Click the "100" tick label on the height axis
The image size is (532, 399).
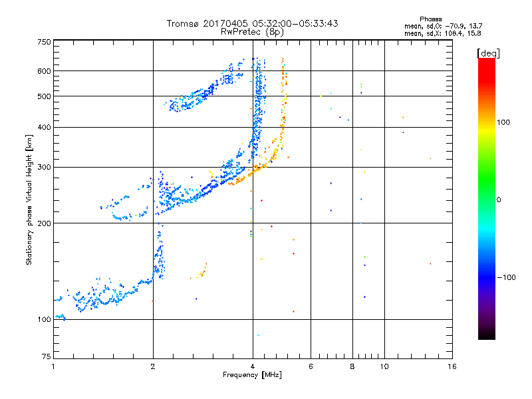[44, 320]
